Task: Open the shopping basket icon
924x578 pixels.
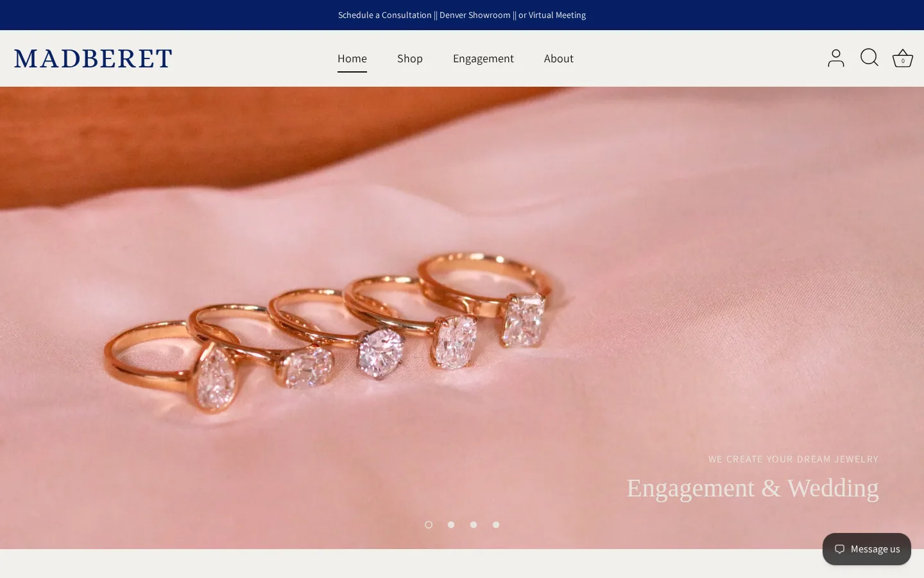Action: (903, 58)
